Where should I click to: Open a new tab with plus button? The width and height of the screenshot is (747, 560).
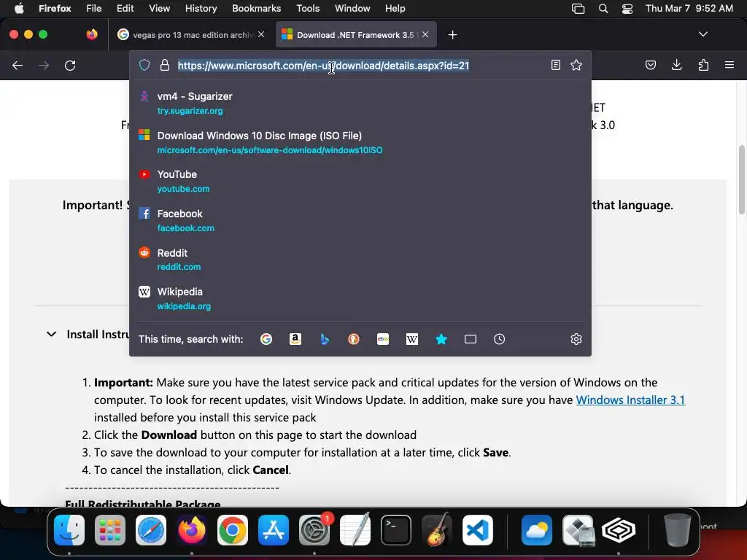452,35
